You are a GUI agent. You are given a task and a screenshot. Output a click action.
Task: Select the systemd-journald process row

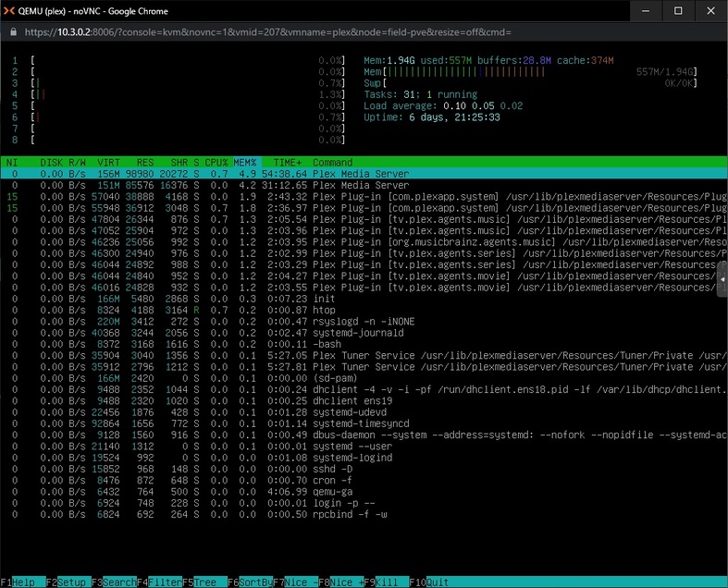364,333
